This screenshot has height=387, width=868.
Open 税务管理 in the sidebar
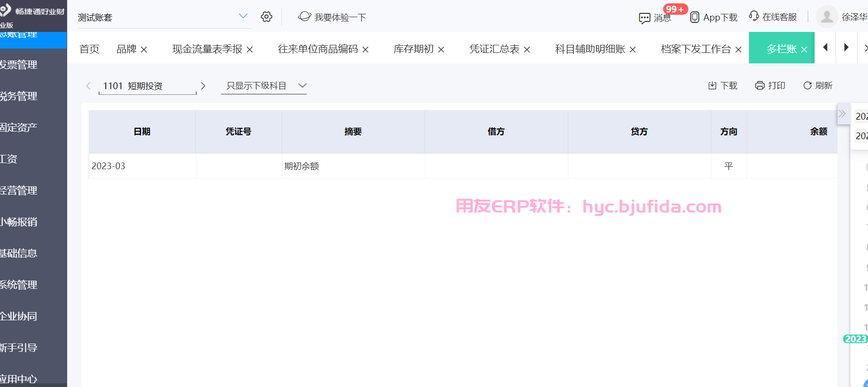click(x=19, y=96)
